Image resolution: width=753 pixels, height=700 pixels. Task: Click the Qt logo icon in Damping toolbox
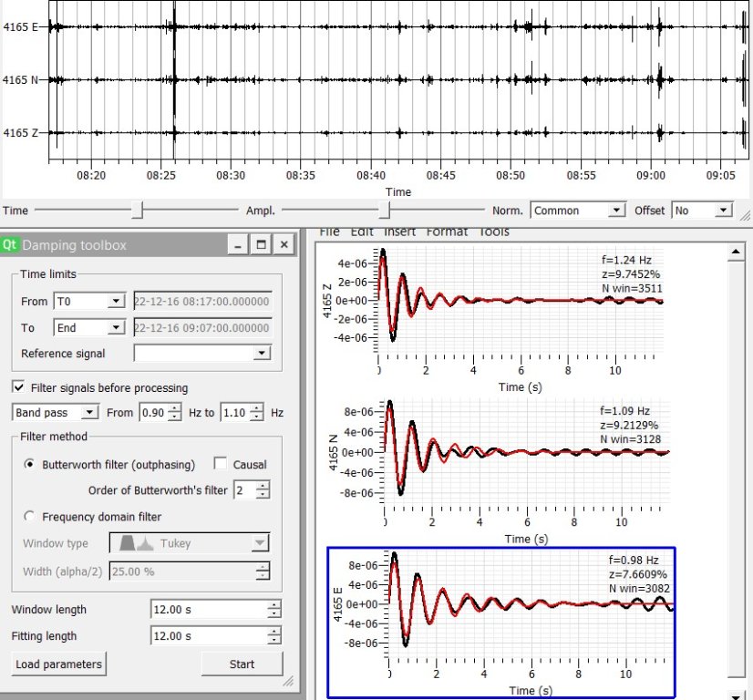click(x=11, y=245)
